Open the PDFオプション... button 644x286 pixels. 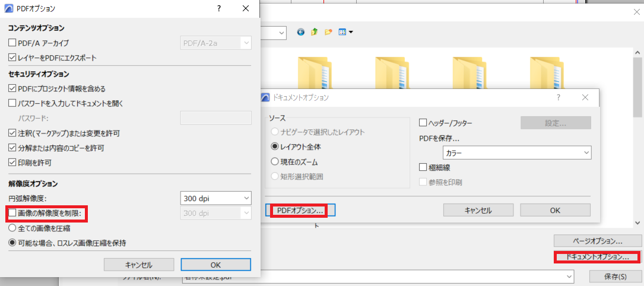300,210
